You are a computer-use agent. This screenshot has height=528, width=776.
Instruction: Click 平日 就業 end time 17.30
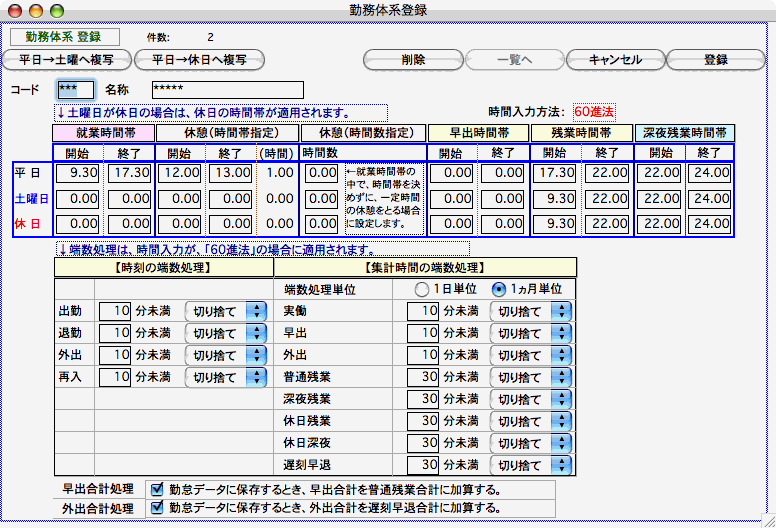click(129, 173)
